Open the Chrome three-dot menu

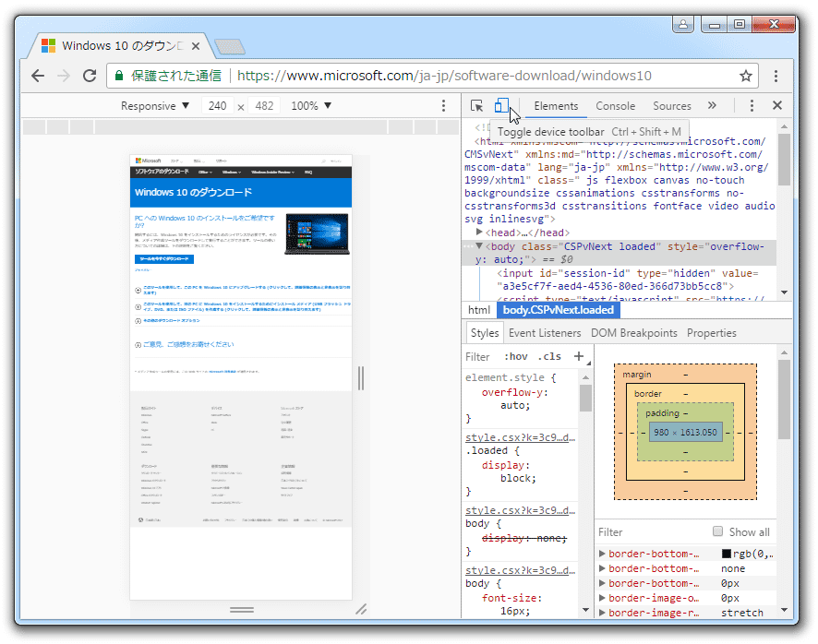(776, 77)
